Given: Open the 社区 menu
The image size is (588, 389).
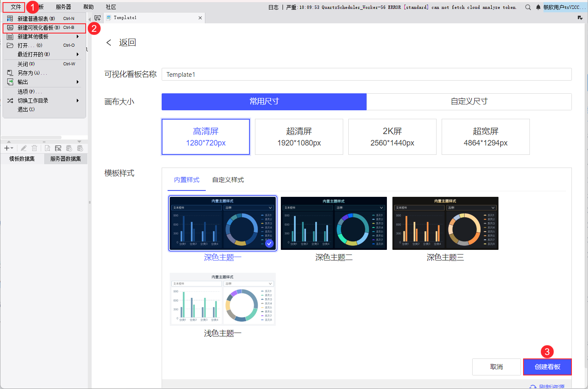Looking at the screenshot, I should pyautogui.click(x=111, y=7).
